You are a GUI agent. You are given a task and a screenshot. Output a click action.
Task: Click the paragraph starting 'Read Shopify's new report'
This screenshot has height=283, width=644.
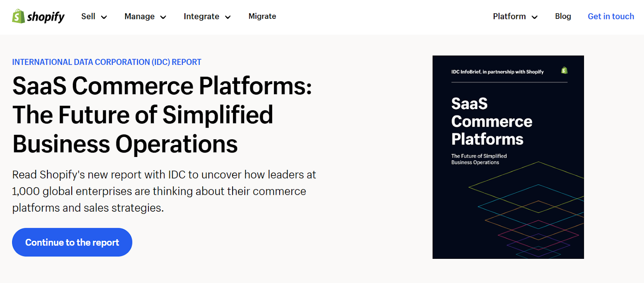click(164, 191)
